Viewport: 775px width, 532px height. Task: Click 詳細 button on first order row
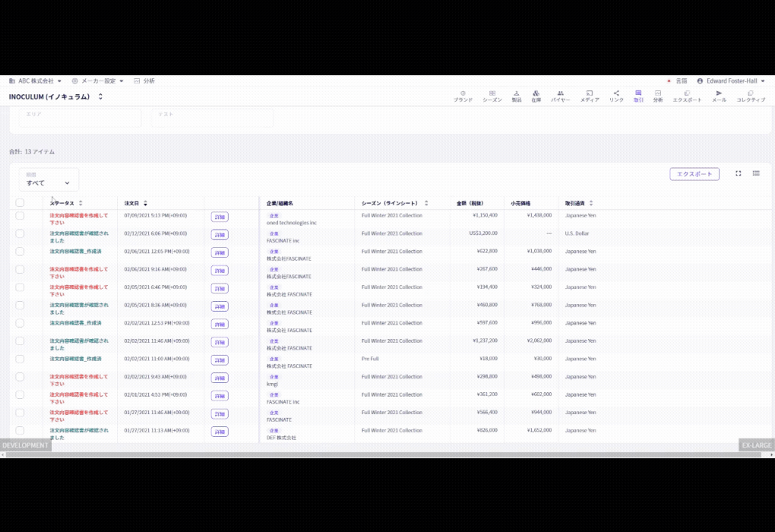click(x=220, y=217)
